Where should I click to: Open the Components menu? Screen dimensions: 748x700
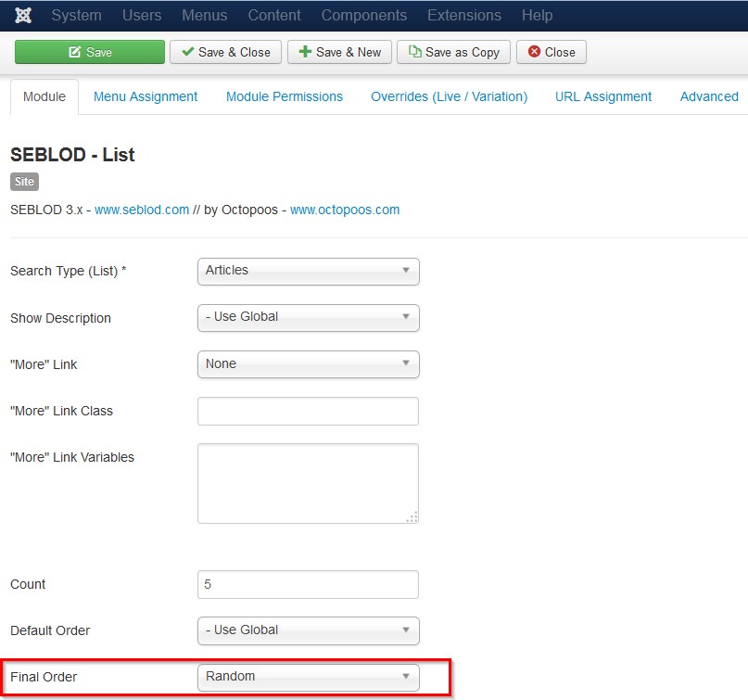point(364,15)
